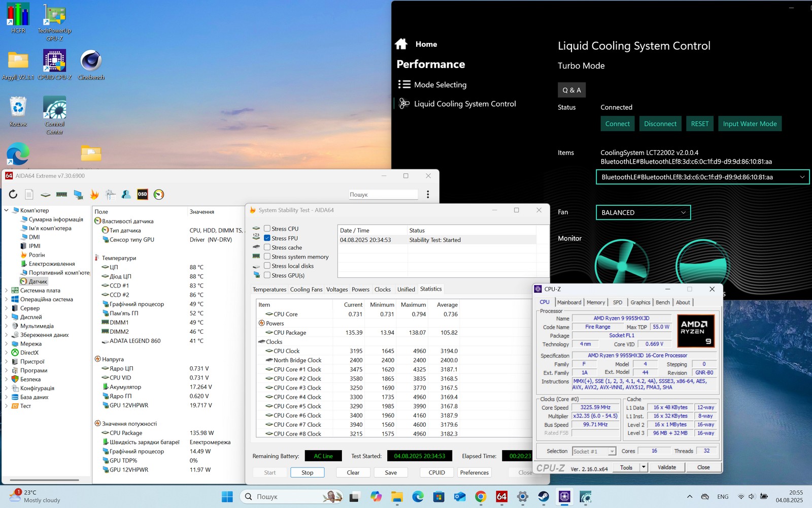The height and width of the screenshot is (508, 812).
Task: Switch to the Temperatures tab
Action: click(x=269, y=290)
